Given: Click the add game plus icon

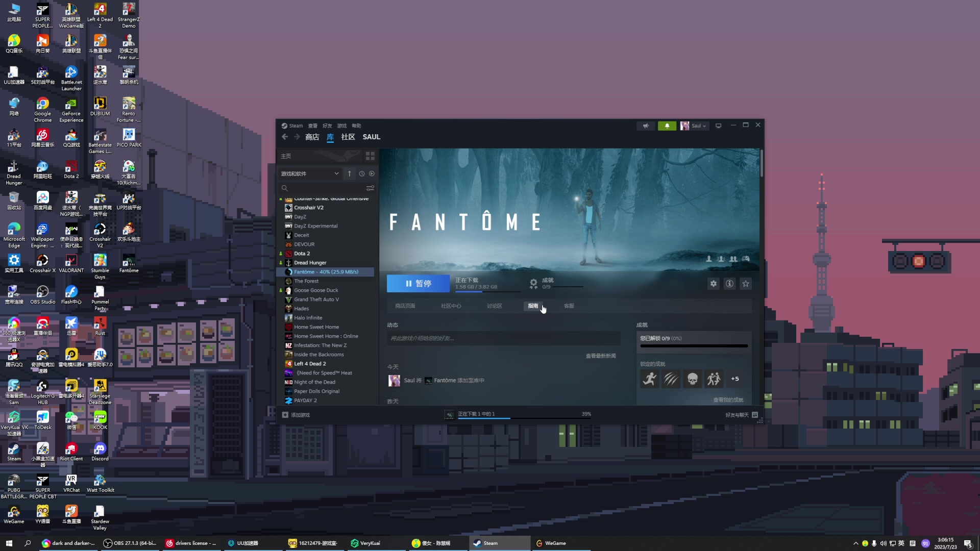Looking at the screenshot, I should pyautogui.click(x=285, y=415).
